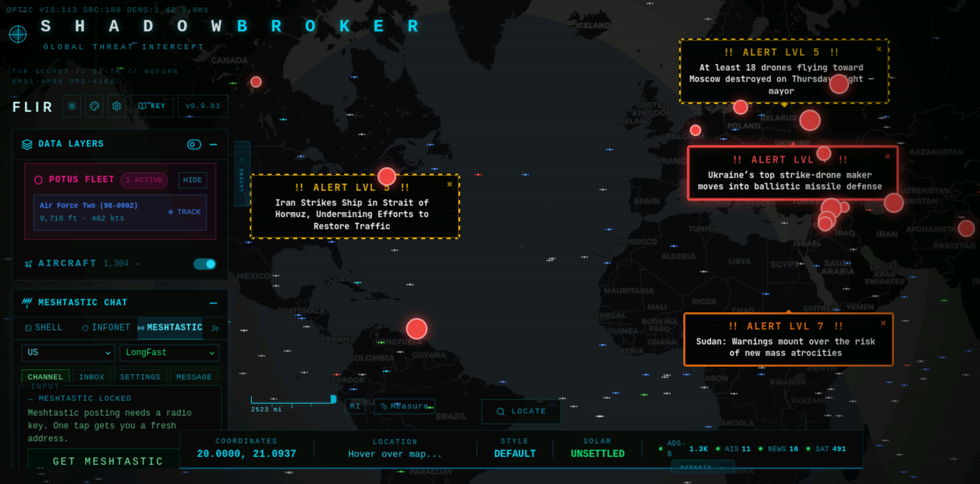Click the SAT 491 status indicator

click(x=826, y=449)
